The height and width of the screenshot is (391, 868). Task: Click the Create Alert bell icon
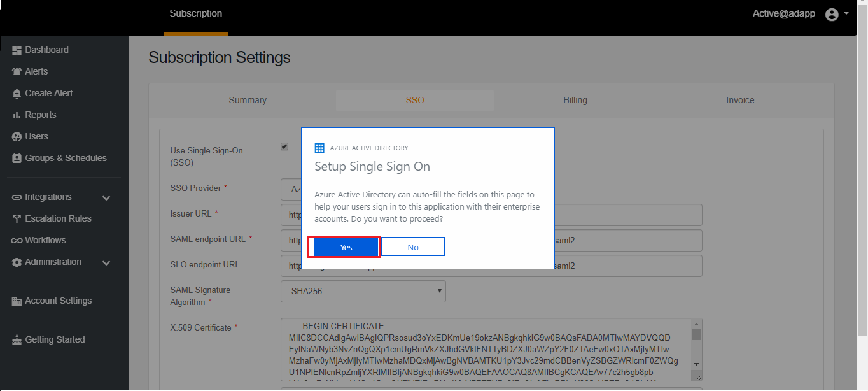pyautogui.click(x=17, y=94)
